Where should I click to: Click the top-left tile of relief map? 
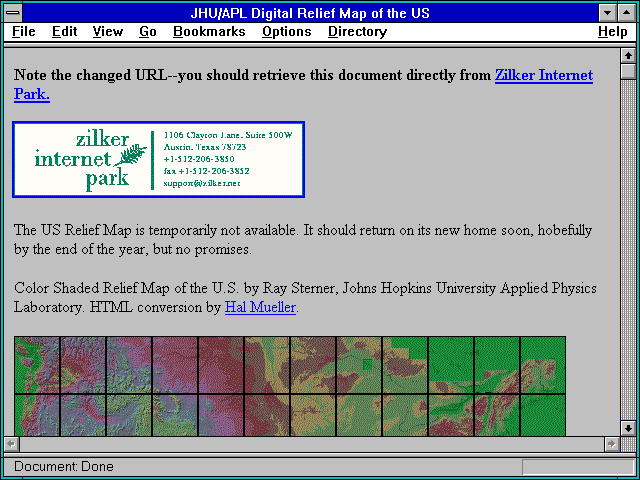click(37, 365)
